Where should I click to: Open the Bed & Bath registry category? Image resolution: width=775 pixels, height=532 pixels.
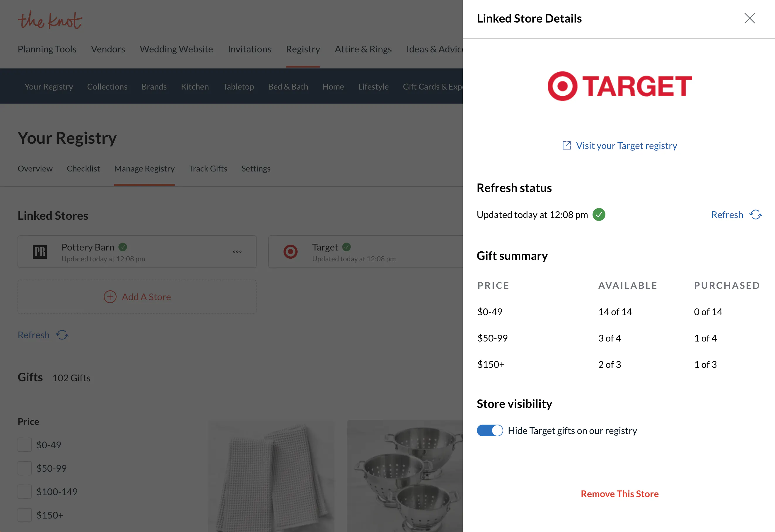click(x=288, y=86)
